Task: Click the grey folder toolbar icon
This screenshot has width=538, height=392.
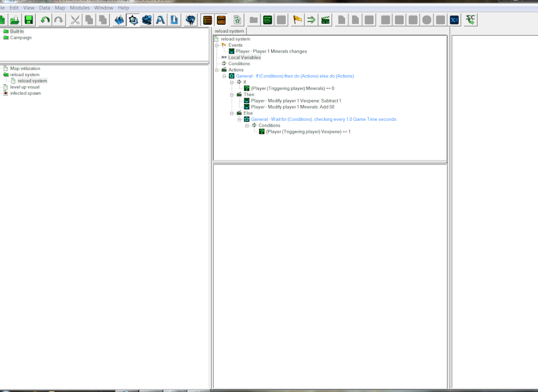Action: coord(254,20)
